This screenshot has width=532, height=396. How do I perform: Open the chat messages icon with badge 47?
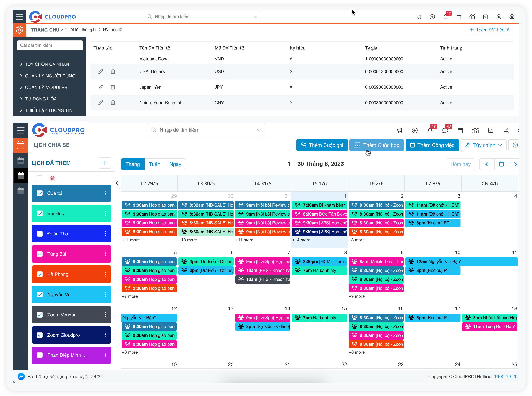click(445, 130)
